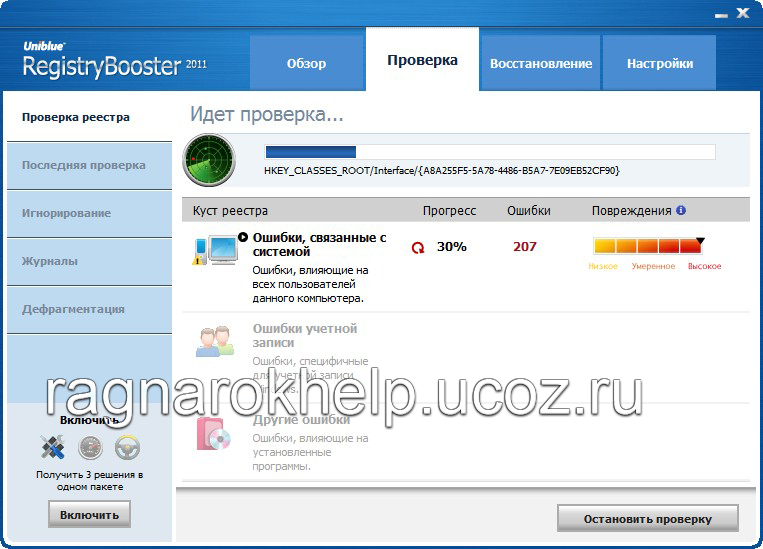
Task: Open Журналы in the sidebar
Action: pyautogui.click(x=50, y=261)
